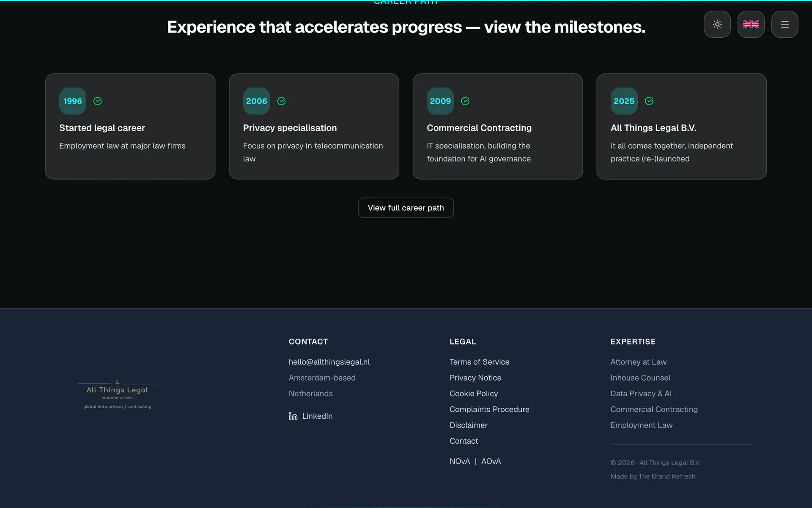Go to Data Privacy & AI expertise
This screenshot has width=812, height=508.
click(x=641, y=393)
